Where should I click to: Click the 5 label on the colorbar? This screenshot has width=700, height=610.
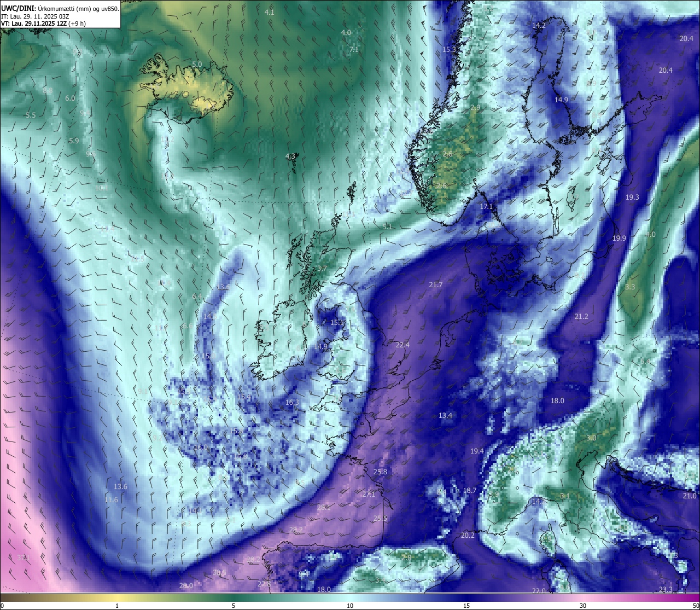[x=234, y=606]
